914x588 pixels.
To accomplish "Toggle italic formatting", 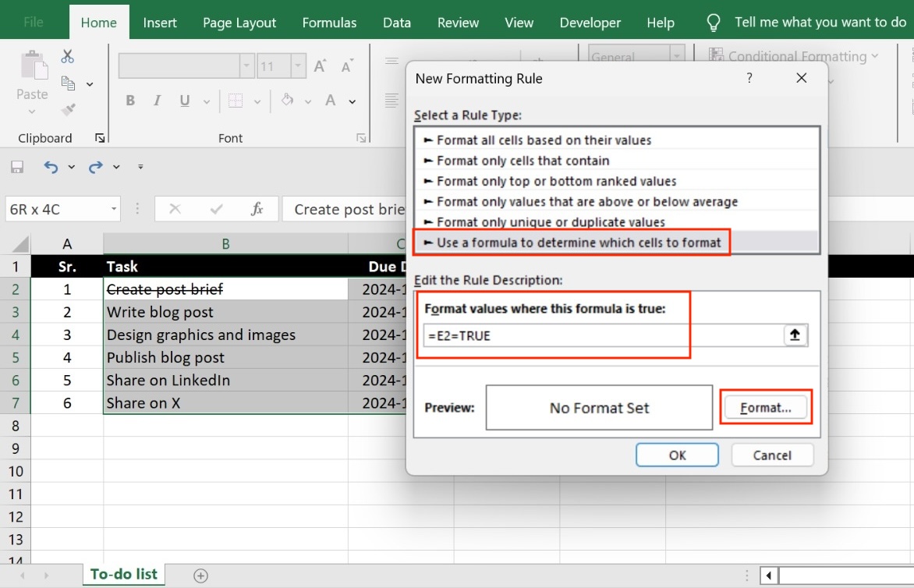I will point(157,101).
